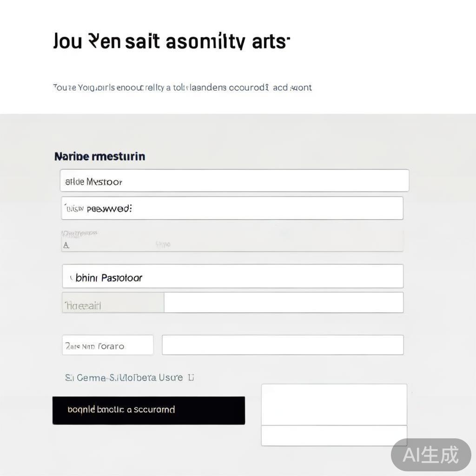Click the gray 'Haeeaiil' label box
Viewport: 476px width, 476px height.
click(x=113, y=303)
